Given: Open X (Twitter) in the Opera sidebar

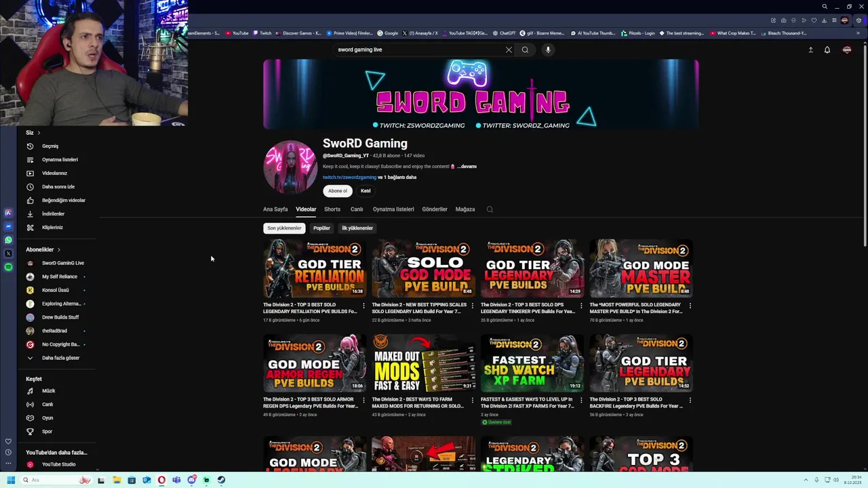Looking at the screenshot, I should 8,253.
